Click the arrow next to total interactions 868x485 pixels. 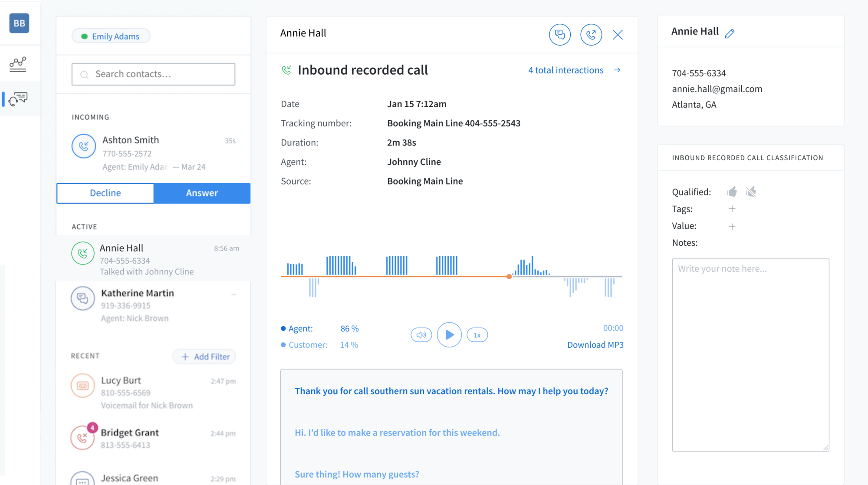pyautogui.click(x=617, y=70)
